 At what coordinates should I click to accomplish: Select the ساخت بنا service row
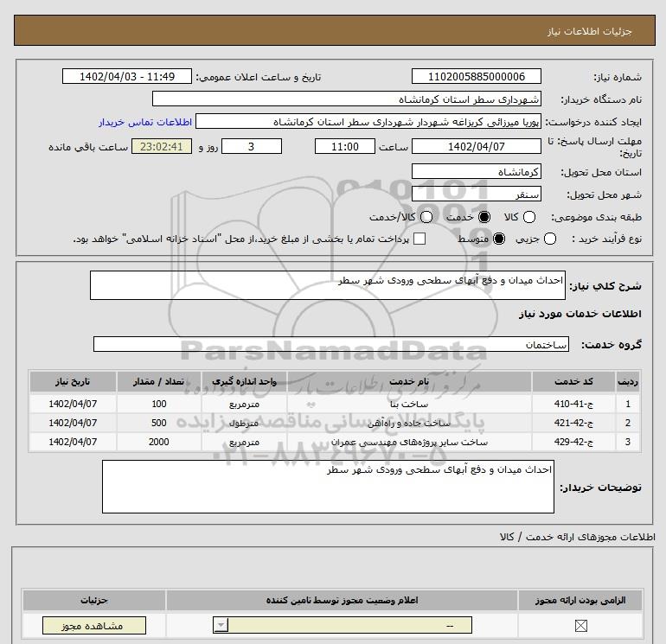335,405
